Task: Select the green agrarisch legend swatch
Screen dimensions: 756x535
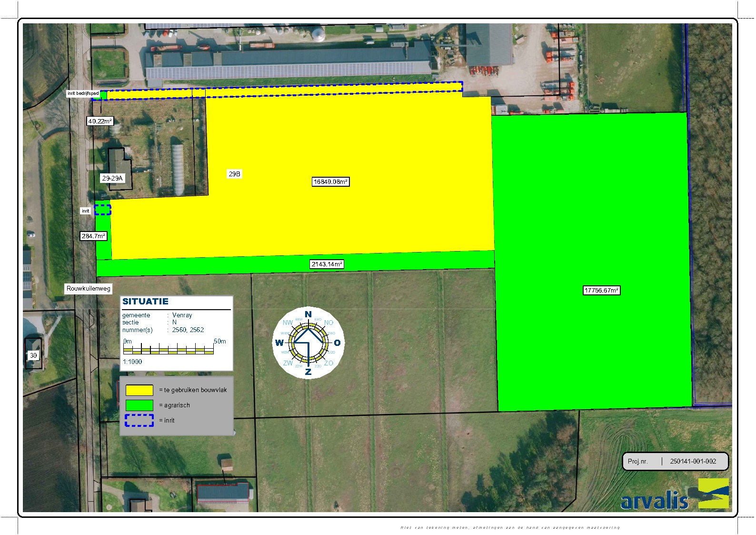Action: [x=139, y=405]
